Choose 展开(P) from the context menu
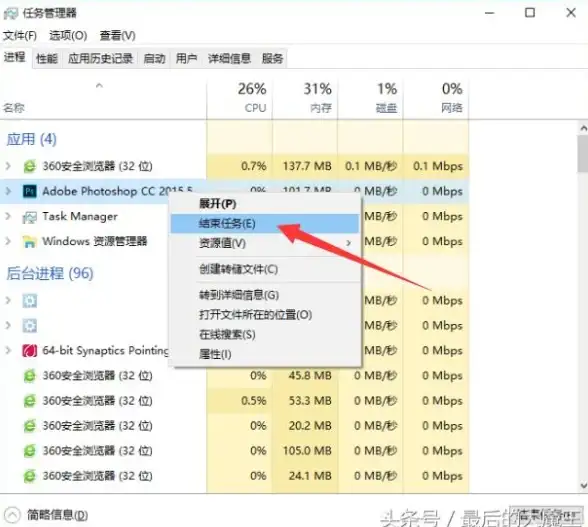 266,204
